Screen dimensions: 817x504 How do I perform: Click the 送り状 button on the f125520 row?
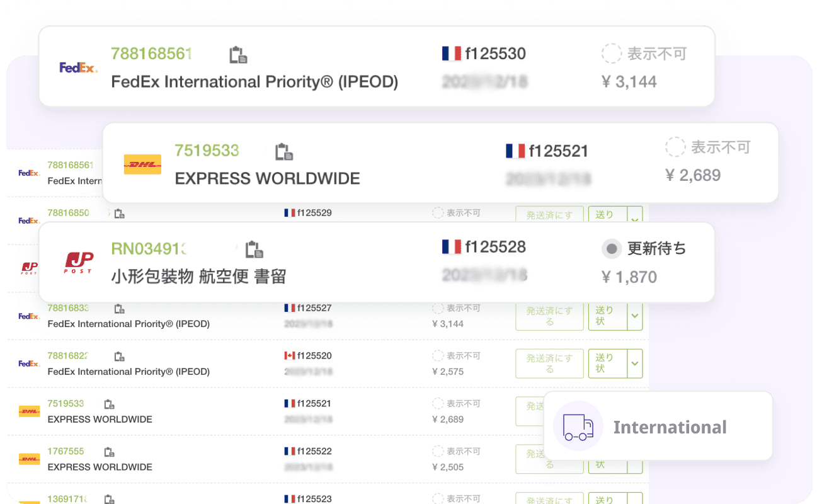pos(605,364)
